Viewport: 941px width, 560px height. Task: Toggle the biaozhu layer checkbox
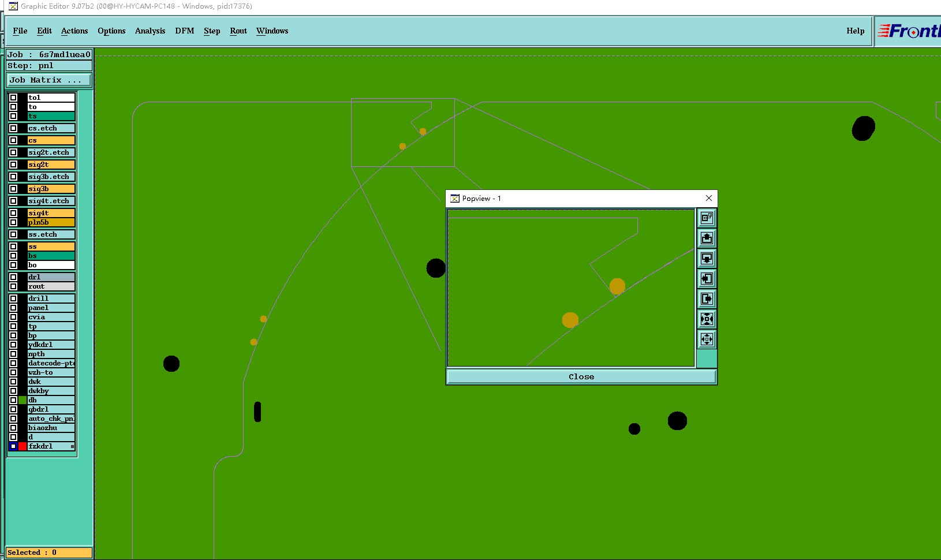[x=13, y=428]
